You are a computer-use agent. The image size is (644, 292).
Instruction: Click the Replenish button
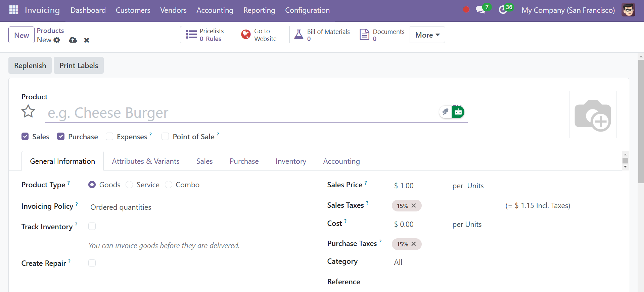point(30,65)
